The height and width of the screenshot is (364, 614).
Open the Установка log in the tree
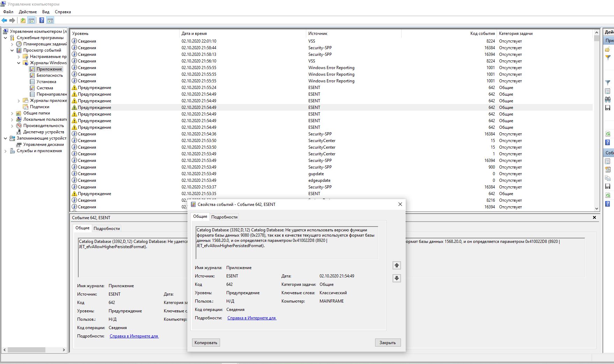(46, 82)
